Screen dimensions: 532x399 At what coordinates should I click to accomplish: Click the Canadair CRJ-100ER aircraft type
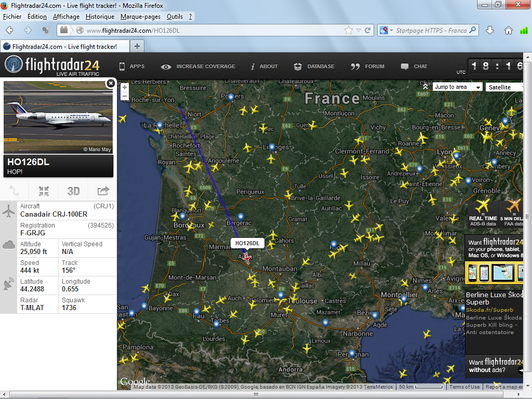click(54, 215)
